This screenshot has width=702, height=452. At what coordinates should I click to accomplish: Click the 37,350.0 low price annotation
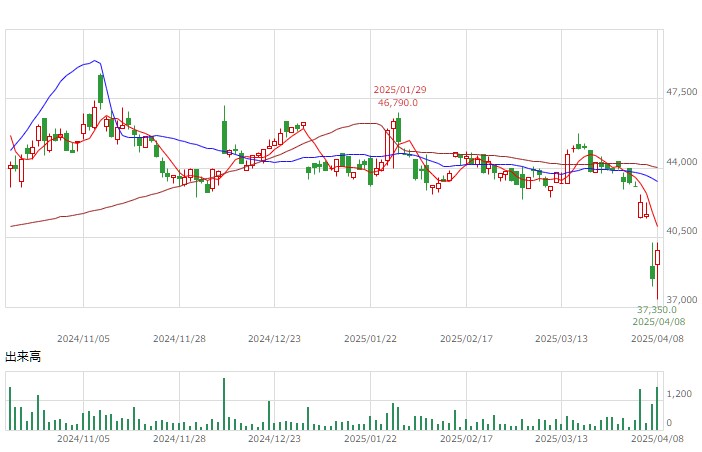point(657,310)
